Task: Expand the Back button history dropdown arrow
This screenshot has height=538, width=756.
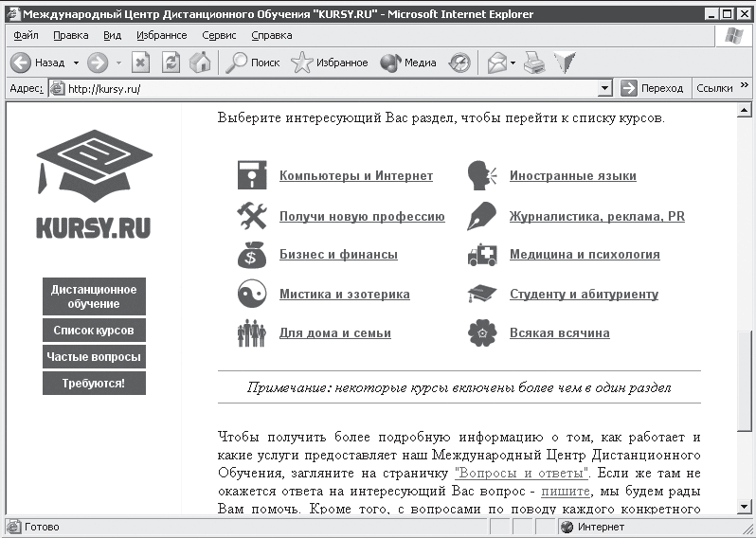Action: (x=76, y=63)
